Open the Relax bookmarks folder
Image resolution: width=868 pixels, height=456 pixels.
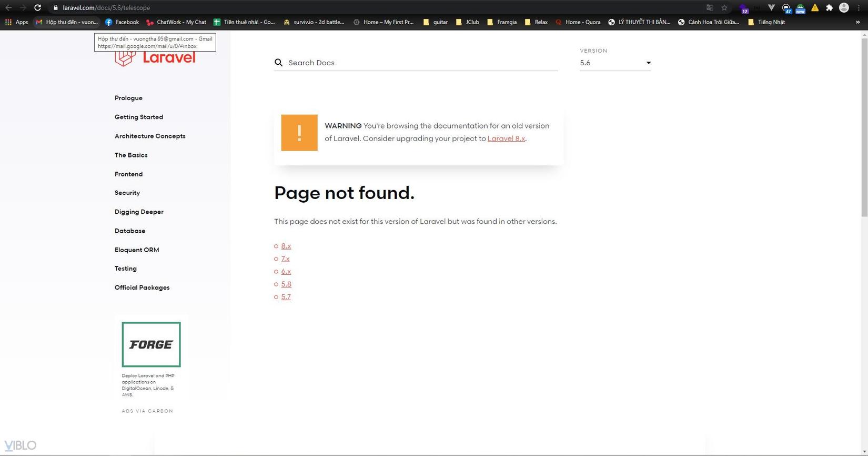click(536, 22)
